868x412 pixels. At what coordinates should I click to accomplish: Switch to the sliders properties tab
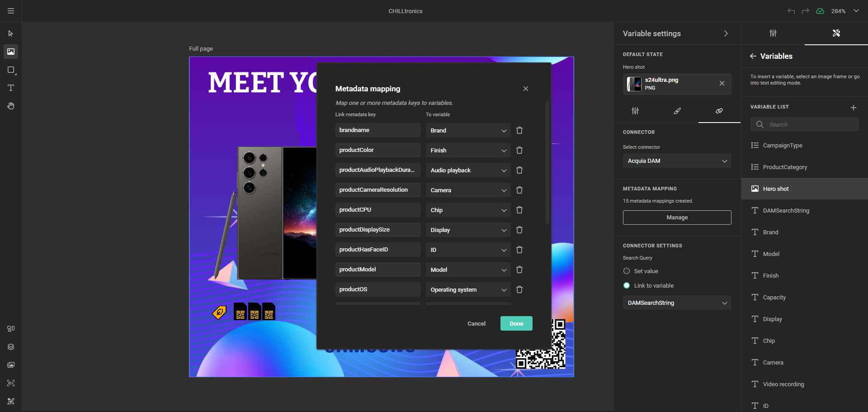point(773,33)
